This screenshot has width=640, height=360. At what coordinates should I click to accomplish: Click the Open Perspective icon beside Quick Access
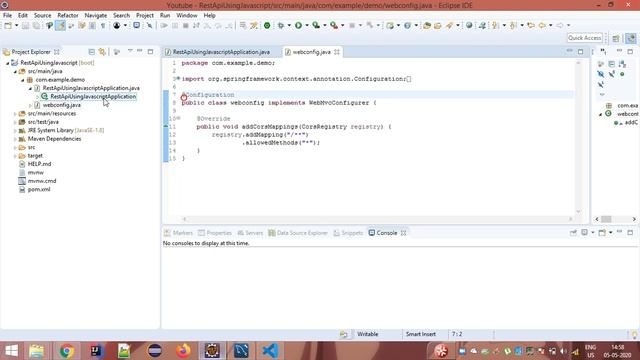616,38
